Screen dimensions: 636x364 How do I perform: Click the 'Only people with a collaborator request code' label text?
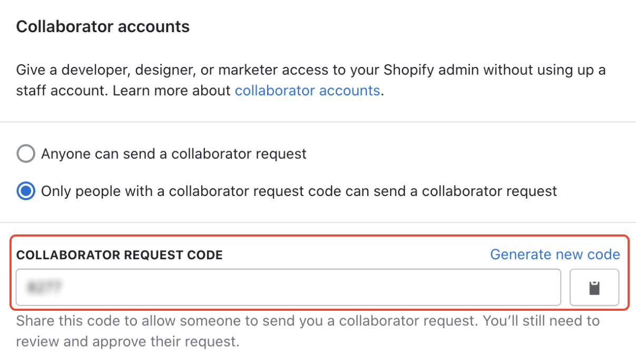click(299, 191)
